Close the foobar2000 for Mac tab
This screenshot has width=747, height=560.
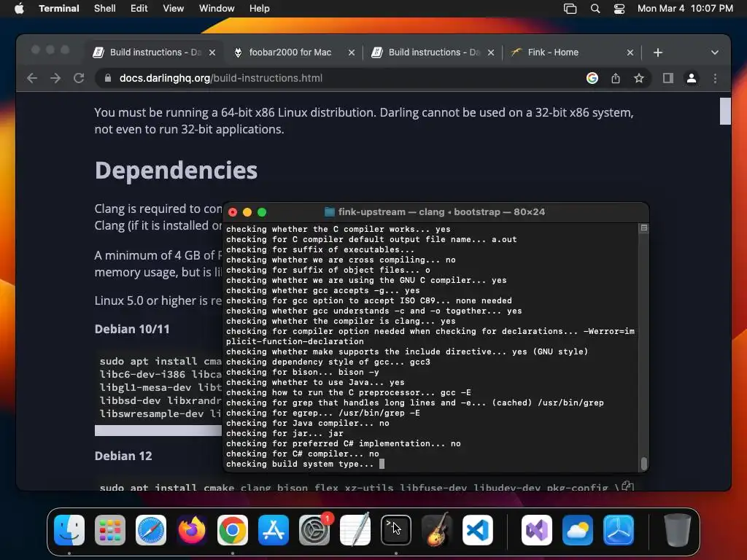click(x=352, y=52)
